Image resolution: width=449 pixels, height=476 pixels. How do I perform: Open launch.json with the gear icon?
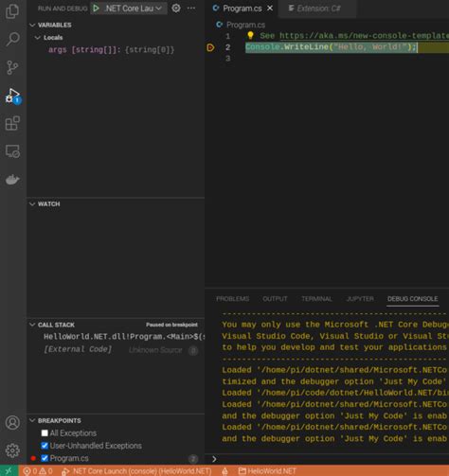176,9
